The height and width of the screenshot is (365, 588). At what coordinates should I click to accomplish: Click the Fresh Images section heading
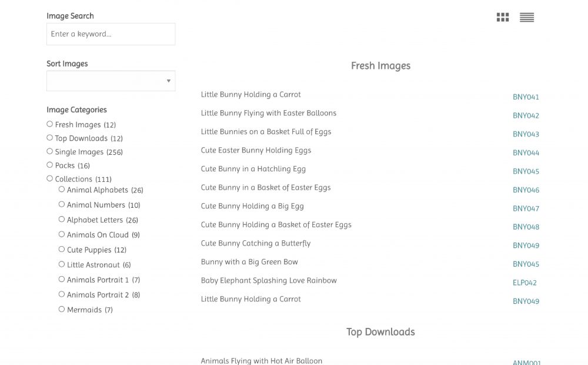coord(380,66)
